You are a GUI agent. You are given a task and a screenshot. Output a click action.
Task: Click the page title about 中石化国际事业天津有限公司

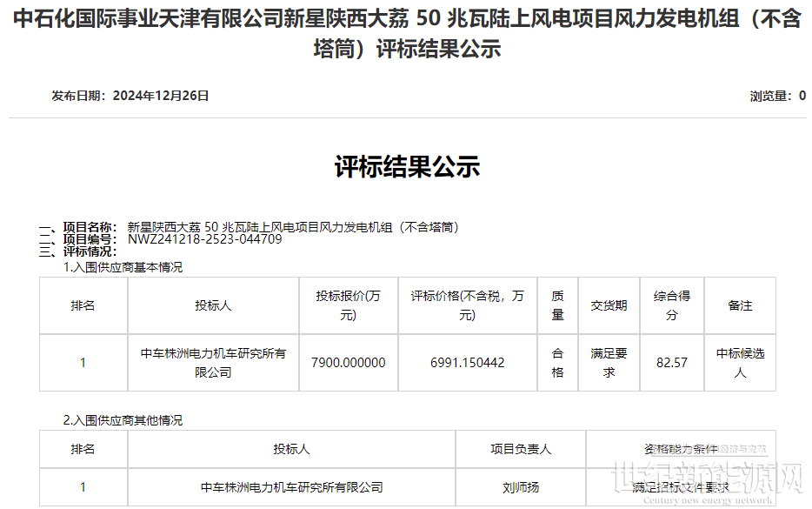point(407,34)
